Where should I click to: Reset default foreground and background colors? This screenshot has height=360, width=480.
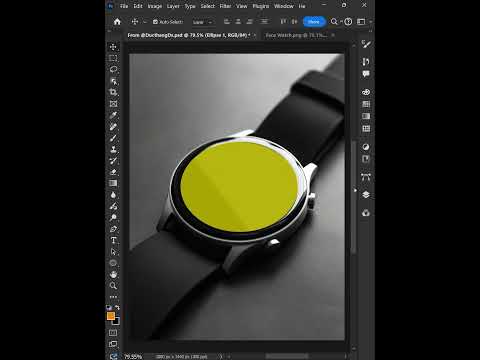pyautogui.click(x=109, y=307)
